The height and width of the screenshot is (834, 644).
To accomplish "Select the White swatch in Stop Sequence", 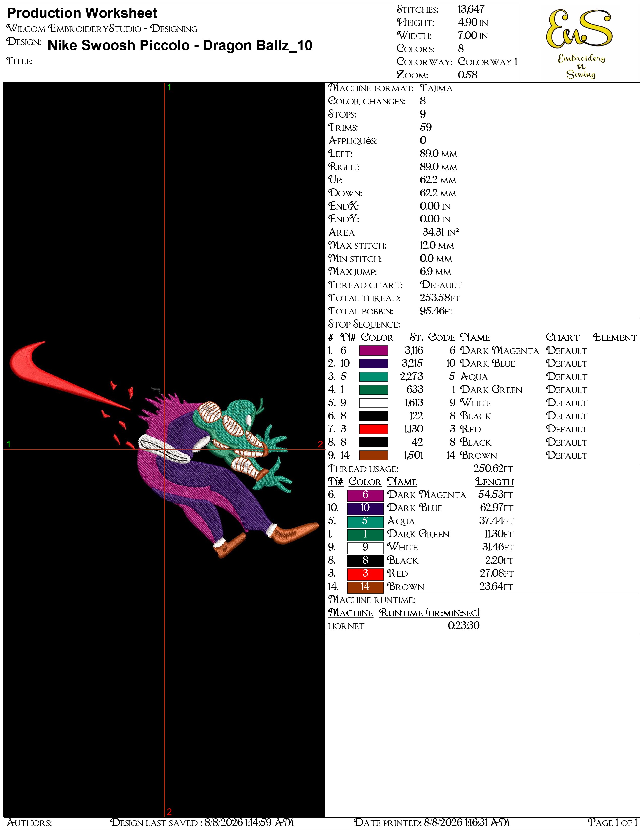I will (373, 403).
